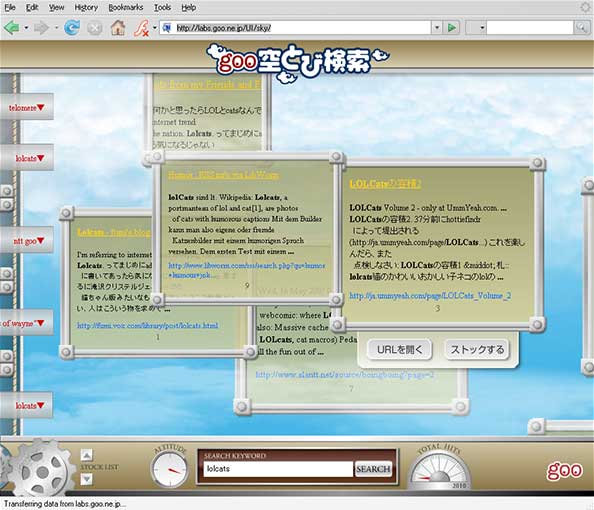Open the File menu
The width and height of the screenshot is (594, 510).
click(x=10, y=7)
